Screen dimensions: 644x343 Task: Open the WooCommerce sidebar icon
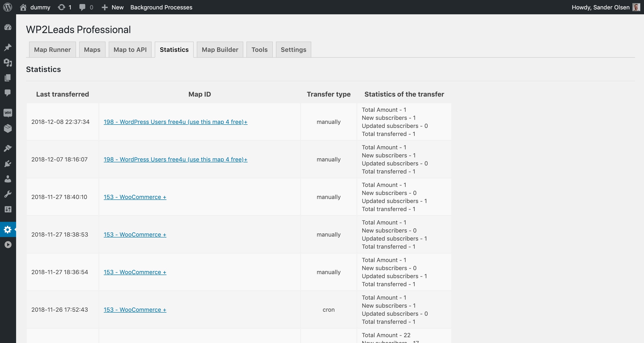click(x=8, y=113)
